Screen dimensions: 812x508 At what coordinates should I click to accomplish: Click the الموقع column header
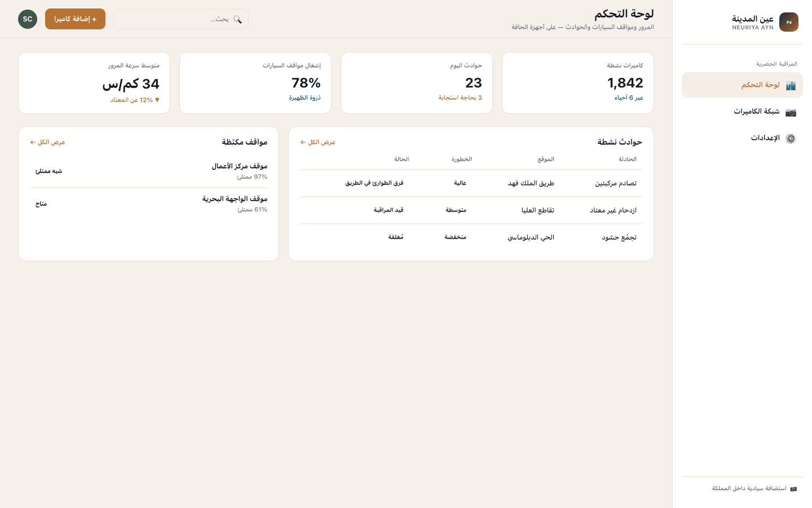click(546, 159)
